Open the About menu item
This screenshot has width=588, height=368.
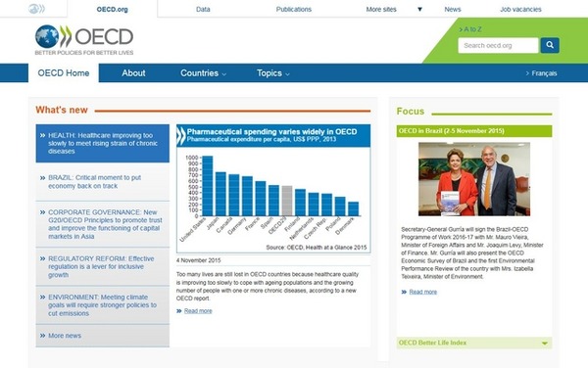tap(133, 73)
